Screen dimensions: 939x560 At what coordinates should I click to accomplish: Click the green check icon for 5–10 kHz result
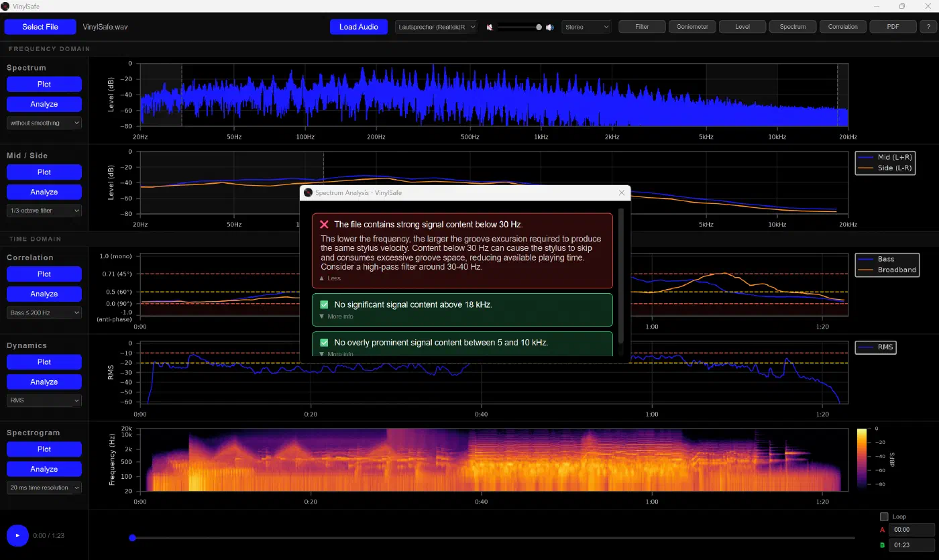(324, 342)
